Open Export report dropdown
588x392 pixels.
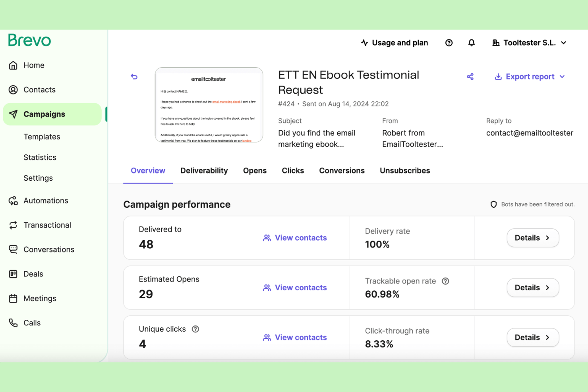click(x=530, y=77)
